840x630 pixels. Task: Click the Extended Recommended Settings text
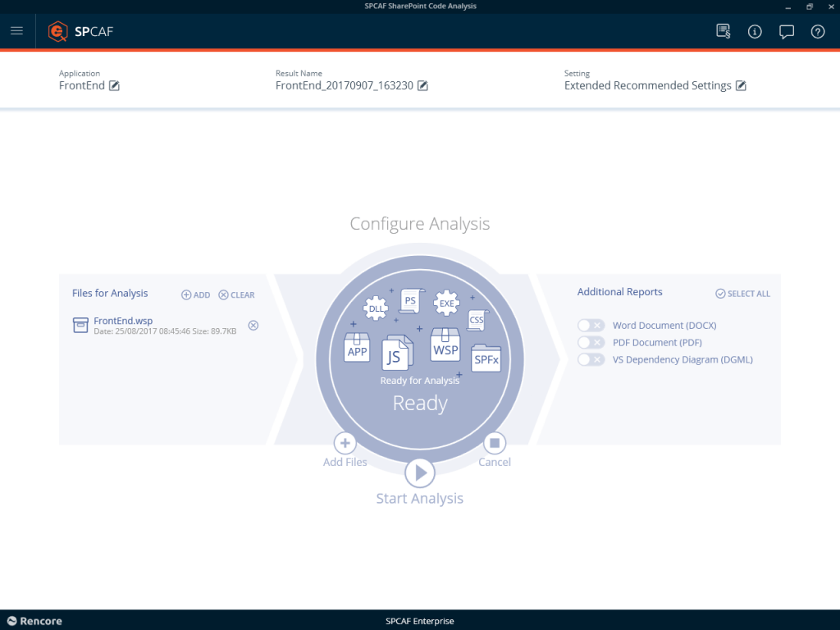[648, 85]
